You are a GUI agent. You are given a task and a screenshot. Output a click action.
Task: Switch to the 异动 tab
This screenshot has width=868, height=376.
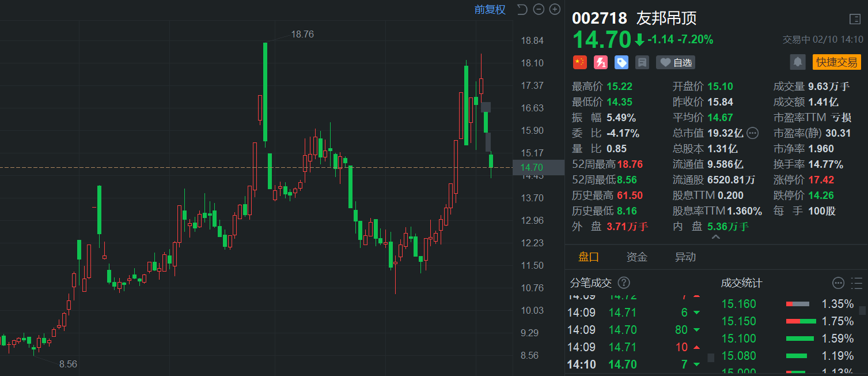coord(685,257)
